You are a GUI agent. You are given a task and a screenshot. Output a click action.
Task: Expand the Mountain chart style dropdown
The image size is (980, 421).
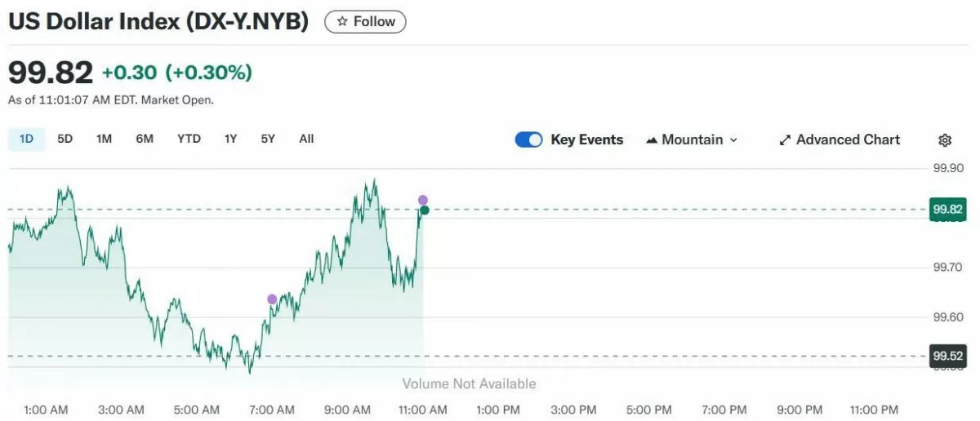tap(692, 140)
